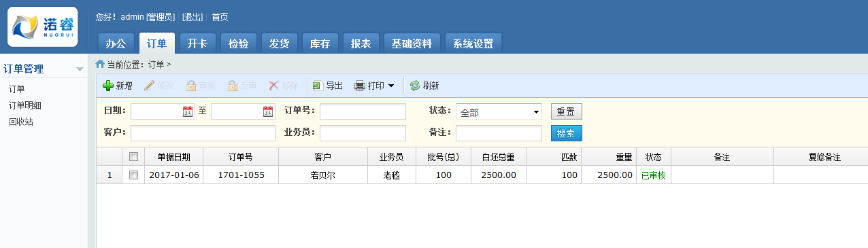Click the 反审 (unapprove) unlock icon
The width and height of the screenshot is (868, 248).
(x=233, y=86)
